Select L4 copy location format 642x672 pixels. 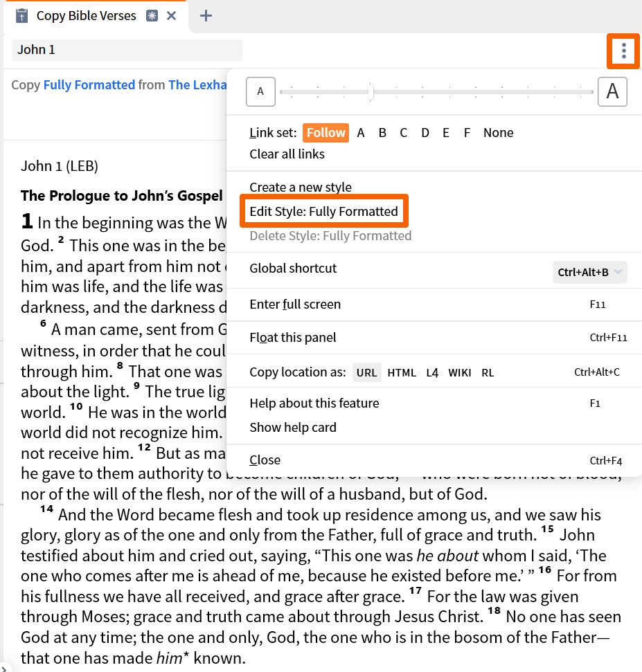click(432, 372)
